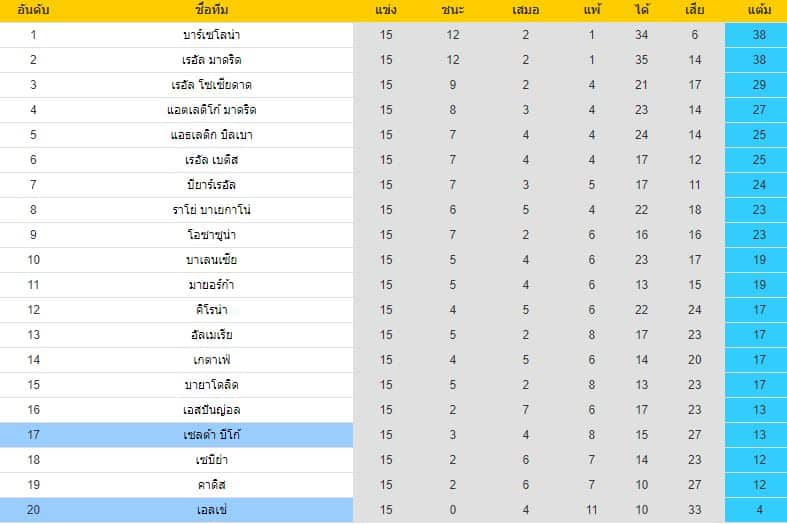787x524 pixels.
Task: Click the เสมอ draws column header
Action: (526, 10)
